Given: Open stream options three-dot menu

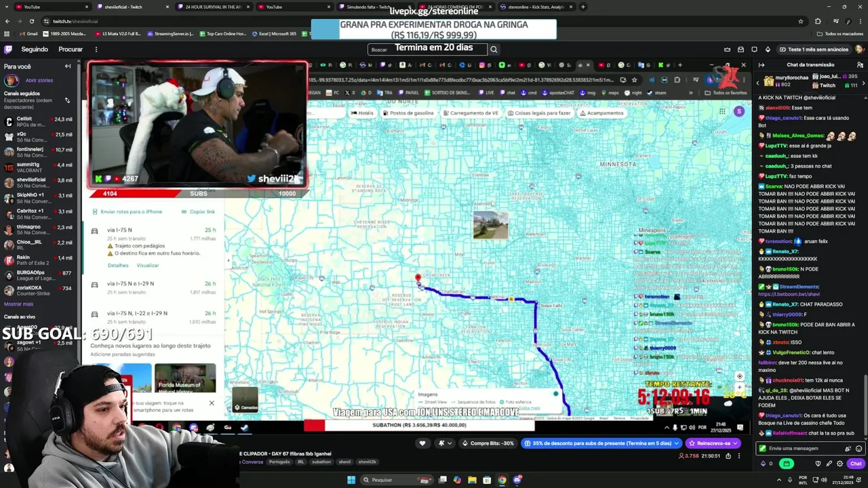Looking at the screenshot, I should point(740,456).
